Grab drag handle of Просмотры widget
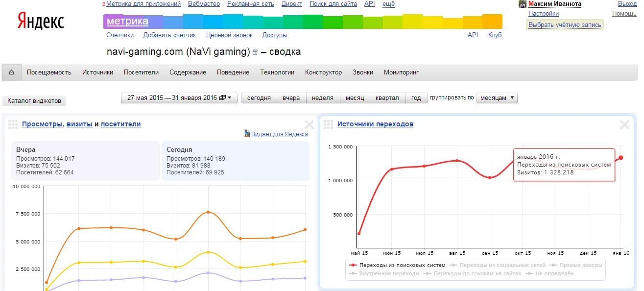This screenshot has height=291, width=644. click(x=13, y=124)
